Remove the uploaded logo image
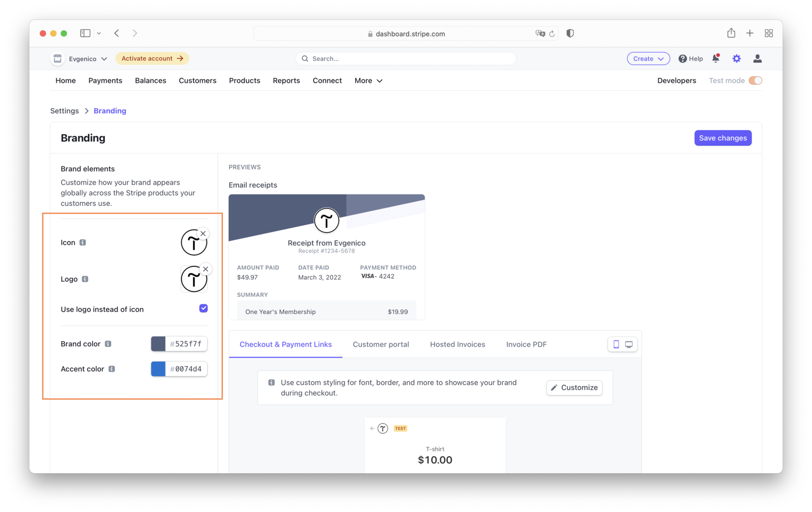The width and height of the screenshot is (812, 512). (x=205, y=269)
